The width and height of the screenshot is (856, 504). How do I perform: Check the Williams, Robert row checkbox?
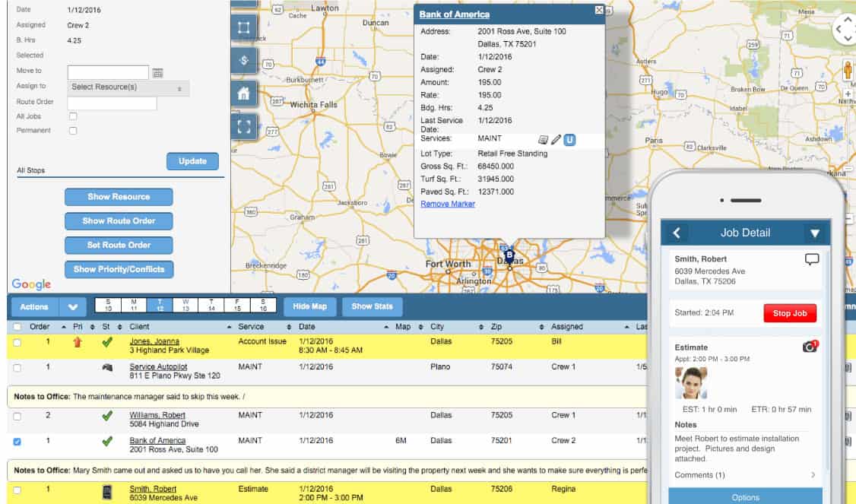pos(17,416)
